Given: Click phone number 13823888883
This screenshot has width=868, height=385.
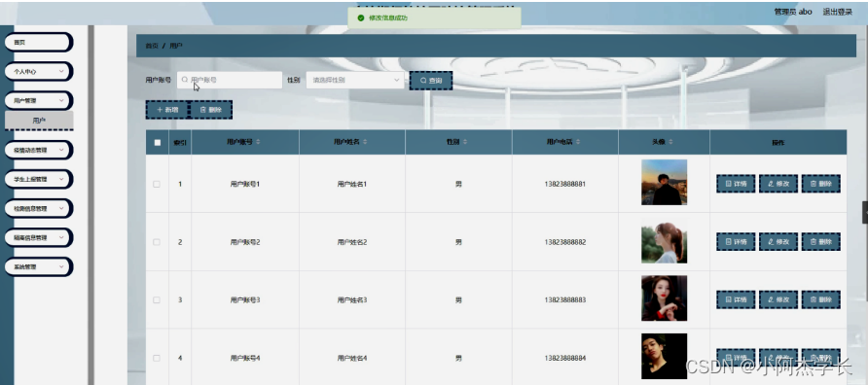Looking at the screenshot, I should point(565,300).
